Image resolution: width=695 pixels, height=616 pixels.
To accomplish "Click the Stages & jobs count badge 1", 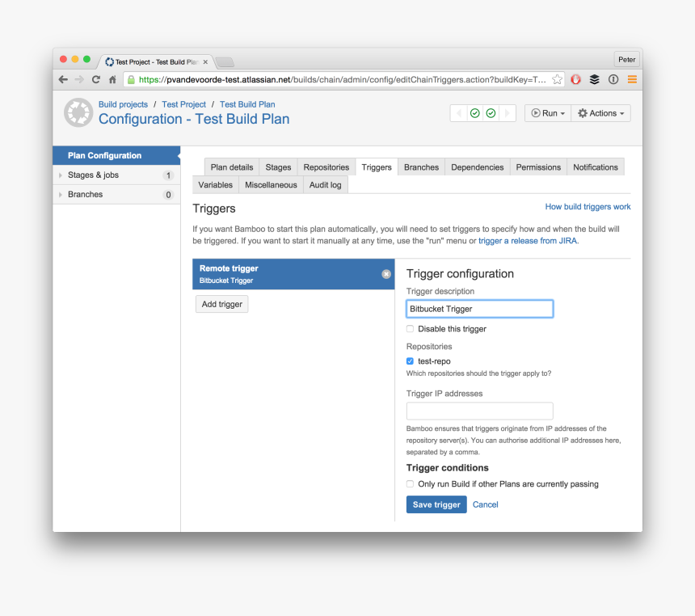I will tap(168, 175).
